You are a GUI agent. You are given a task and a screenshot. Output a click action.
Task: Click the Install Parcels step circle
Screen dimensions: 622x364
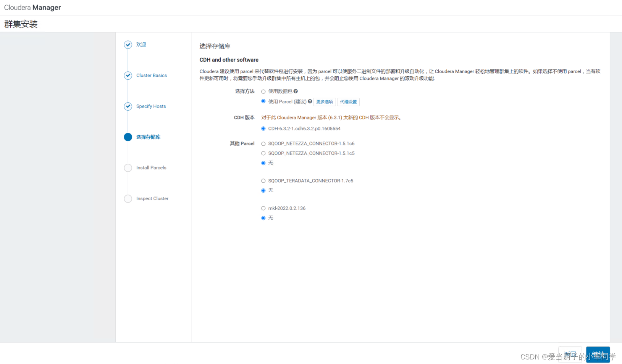pos(128,168)
